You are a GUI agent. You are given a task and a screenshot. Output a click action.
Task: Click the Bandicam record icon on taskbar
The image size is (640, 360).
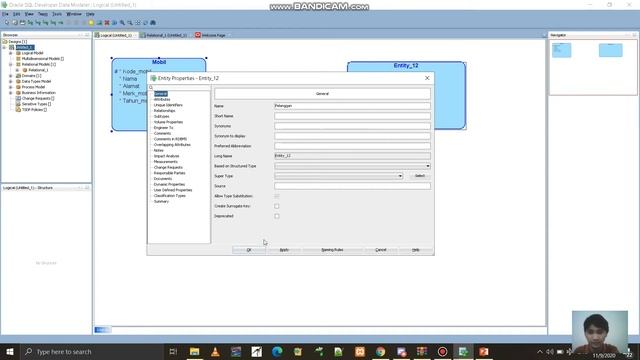point(442,351)
